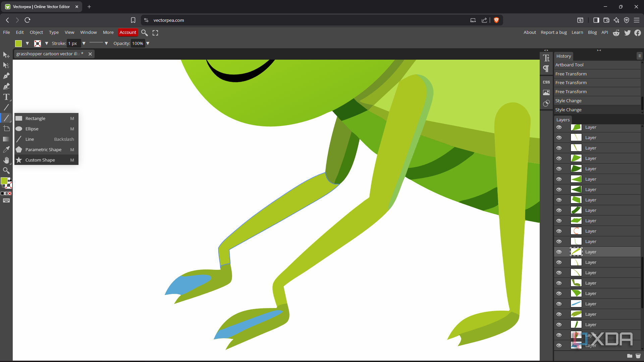Open the Paragraph panel icon

(546, 69)
